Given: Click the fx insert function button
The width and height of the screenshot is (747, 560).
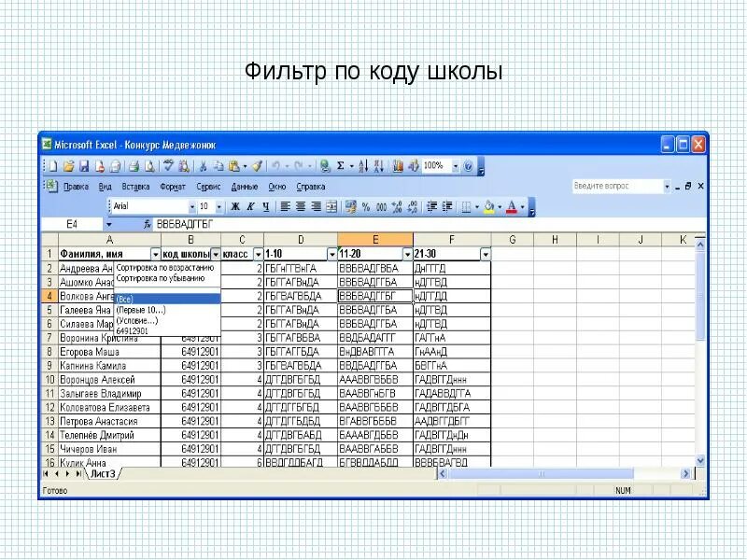Looking at the screenshot, I should tap(148, 224).
